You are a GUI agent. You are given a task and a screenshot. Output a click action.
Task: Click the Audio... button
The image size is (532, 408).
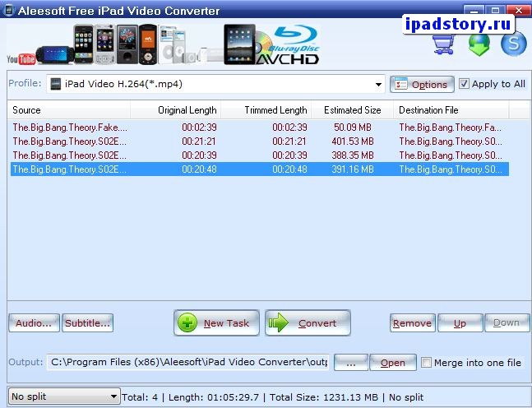[34, 322]
